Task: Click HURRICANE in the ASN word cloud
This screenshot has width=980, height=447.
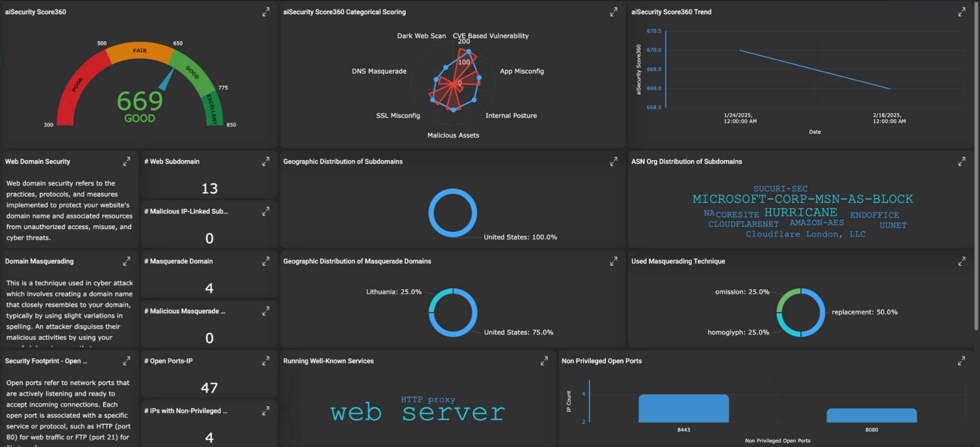Action: click(x=800, y=213)
